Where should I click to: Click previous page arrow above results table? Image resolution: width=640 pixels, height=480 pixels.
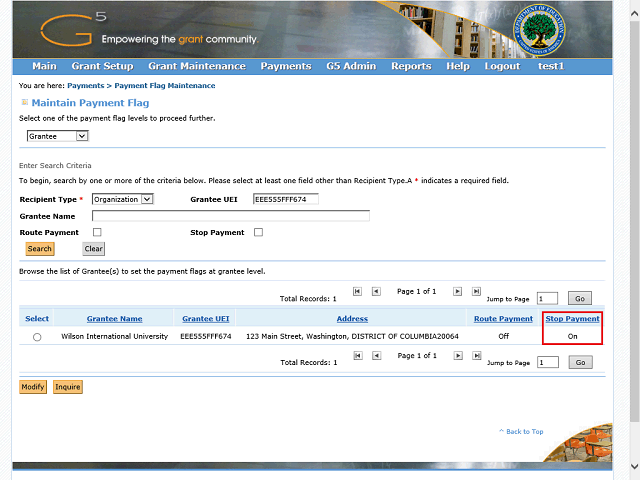376,292
